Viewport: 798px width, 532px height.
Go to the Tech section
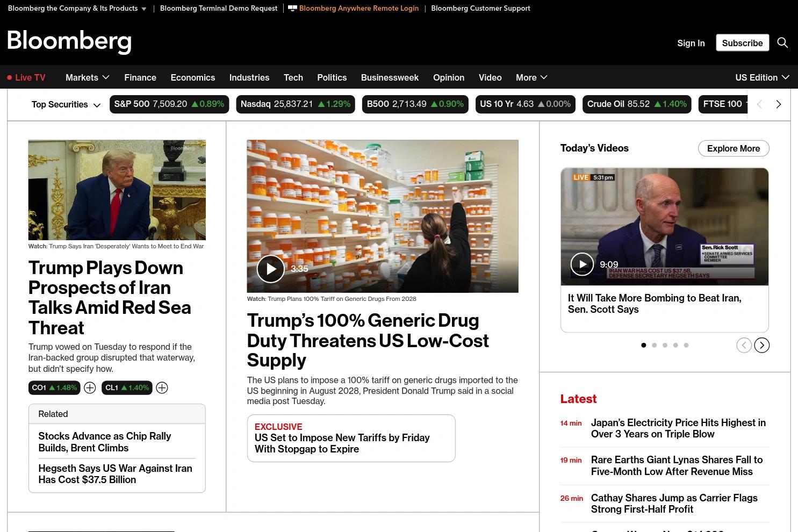[293, 77]
